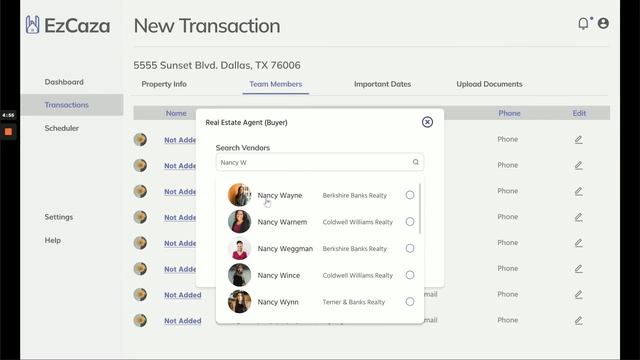Click the edit pencil icon in second row
Viewport: 640px width, 360px height.
[x=578, y=165]
